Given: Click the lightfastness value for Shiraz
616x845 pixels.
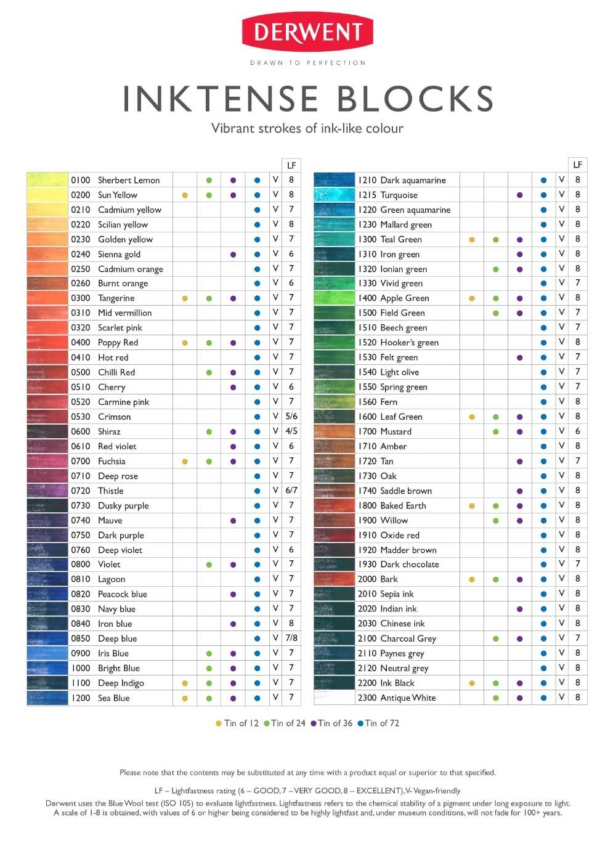Looking at the screenshot, I should (291, 431).
